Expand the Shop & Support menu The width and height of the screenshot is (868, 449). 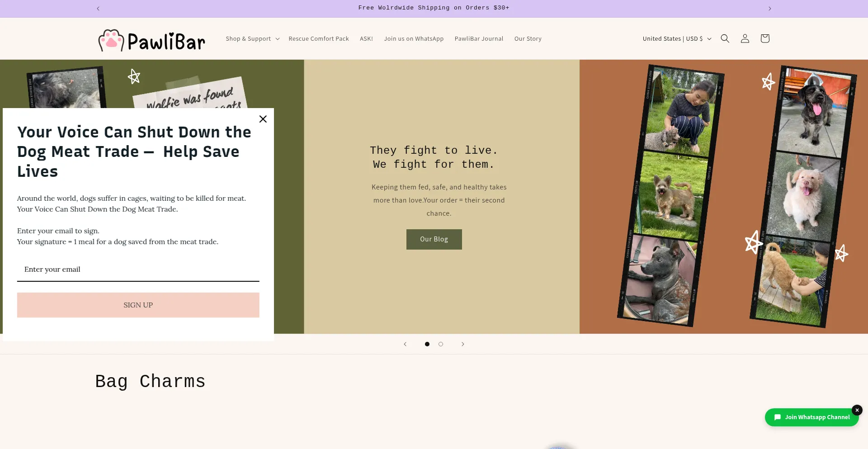pos(252,38)
